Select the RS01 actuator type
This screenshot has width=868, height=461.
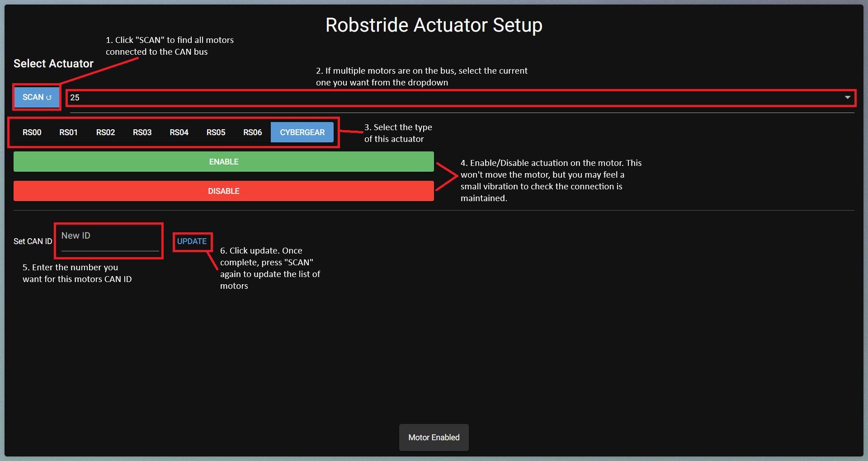[x=68, y=132]
